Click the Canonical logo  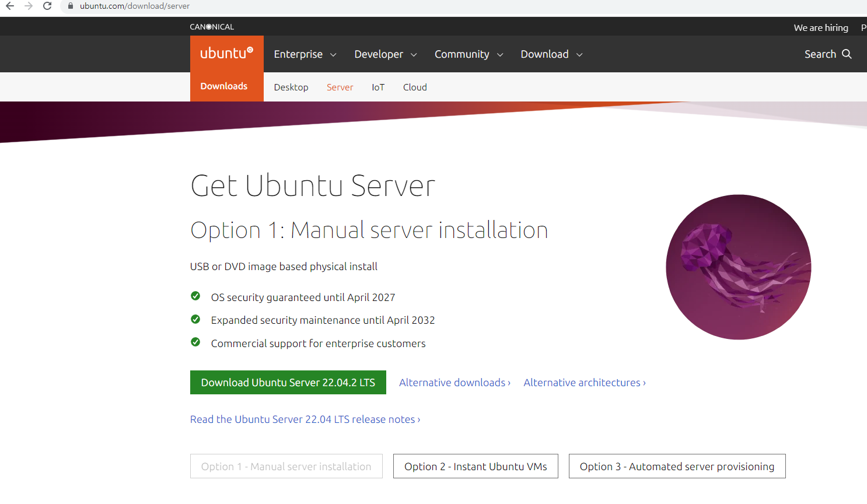coord(212,27)
